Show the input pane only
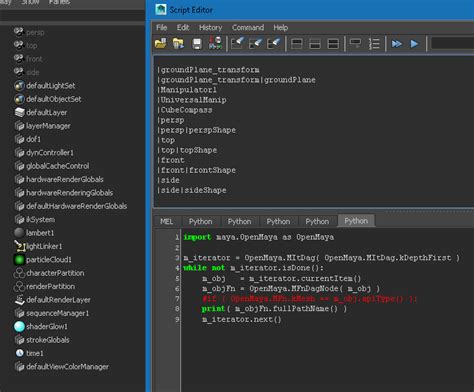Screen dimensions: 474x392 tap(315, 44)
